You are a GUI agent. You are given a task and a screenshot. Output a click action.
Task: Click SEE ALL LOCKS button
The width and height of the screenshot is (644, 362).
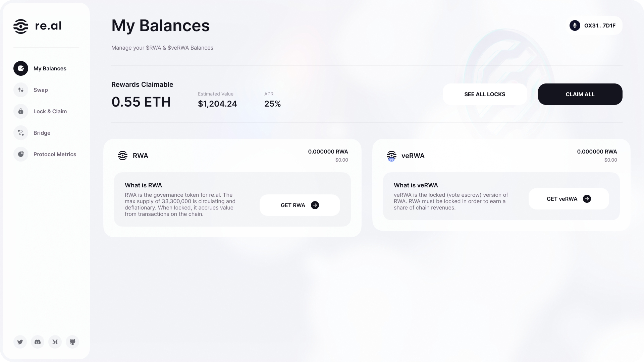click(485, 94)
